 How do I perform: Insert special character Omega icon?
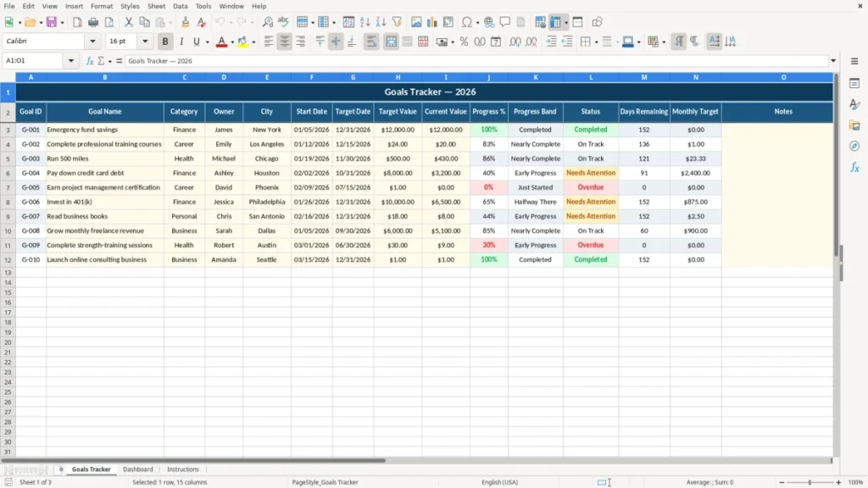[x=467, y=22]
